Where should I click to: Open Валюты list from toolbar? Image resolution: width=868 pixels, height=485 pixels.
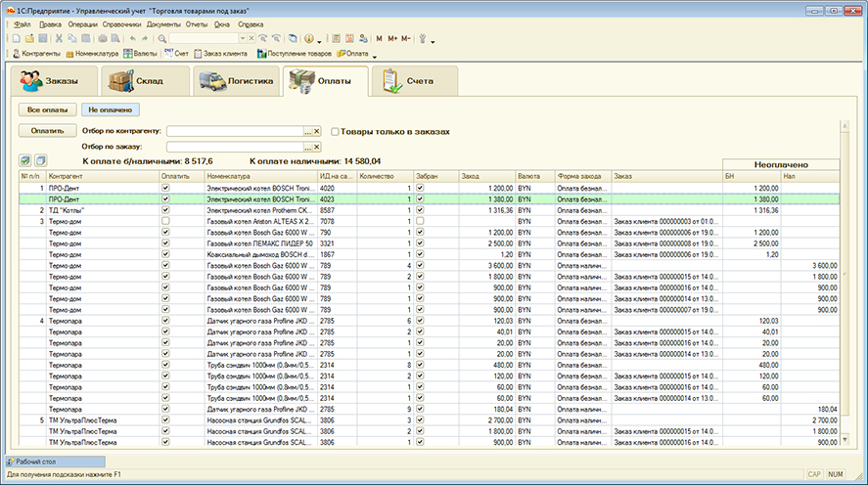click(x=140, y=53)
